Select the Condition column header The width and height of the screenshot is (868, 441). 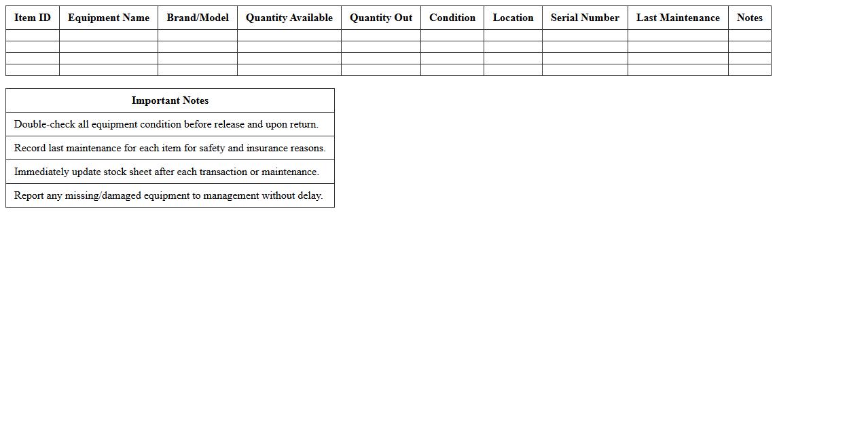(452, 18)
